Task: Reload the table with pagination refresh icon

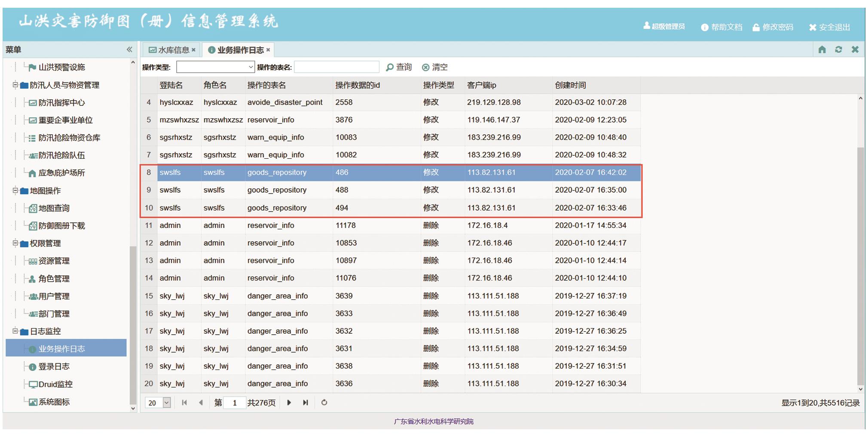Action: click(324, 403)
